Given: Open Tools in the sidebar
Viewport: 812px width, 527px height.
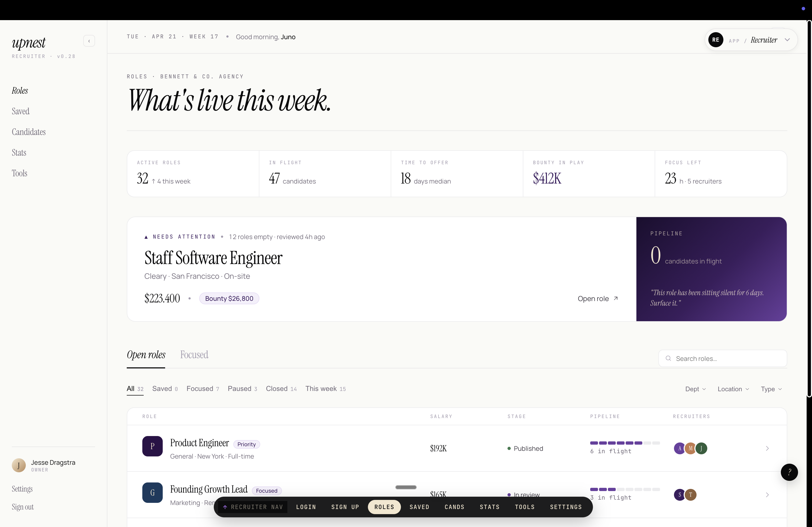Looking at the screenshot, I should click(x=19, y=173).
